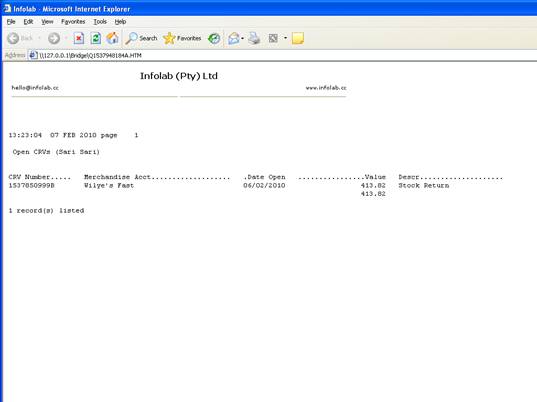Click the yellow note toolbar icon
The image size is (537, 402).
(298, 38)
